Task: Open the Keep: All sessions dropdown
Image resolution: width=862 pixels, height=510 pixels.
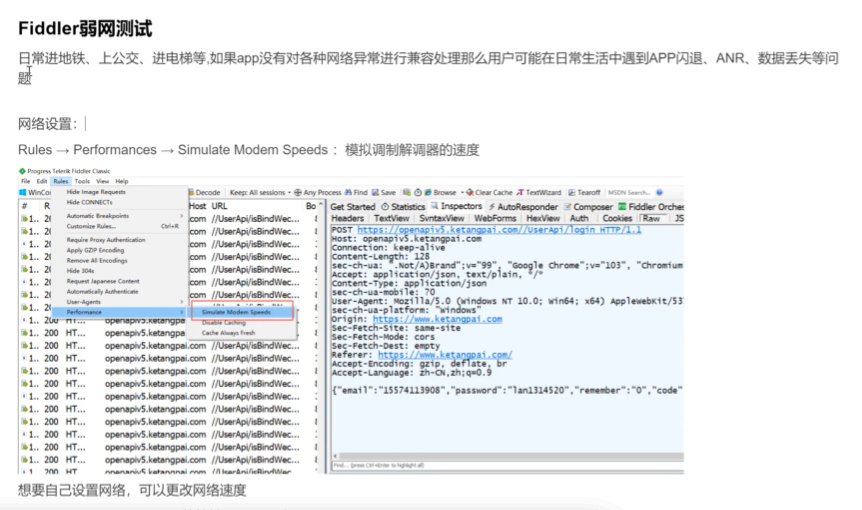Action: pos(260,192)
